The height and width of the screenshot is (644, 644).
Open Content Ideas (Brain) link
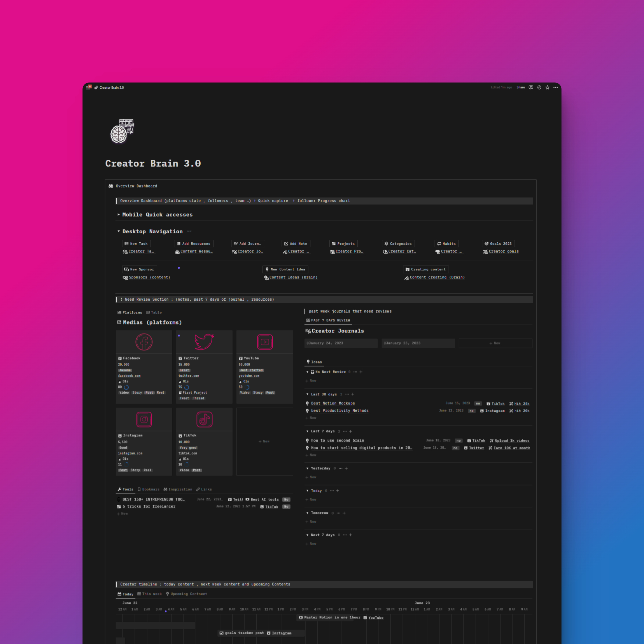[x=290, y=277]
